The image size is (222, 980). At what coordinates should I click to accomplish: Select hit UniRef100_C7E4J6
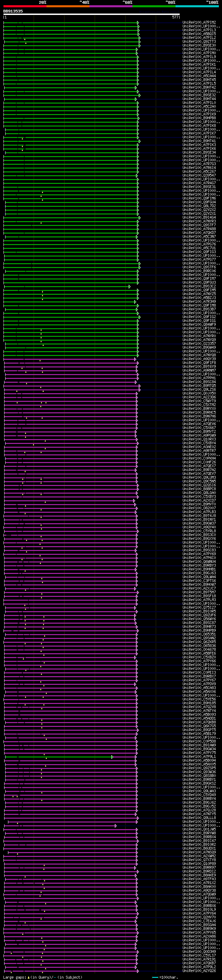(199, 921)
